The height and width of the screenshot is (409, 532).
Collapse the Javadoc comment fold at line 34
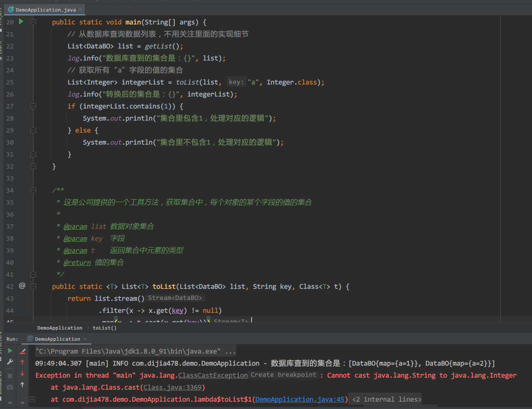click(x=33, y=190)
